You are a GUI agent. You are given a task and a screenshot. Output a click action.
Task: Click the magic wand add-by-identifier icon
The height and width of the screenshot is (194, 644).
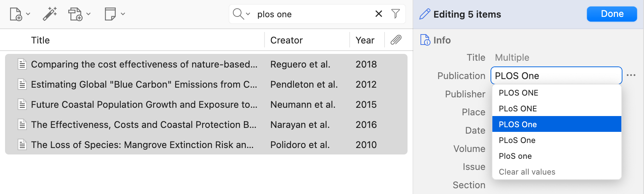coord(50,14)
